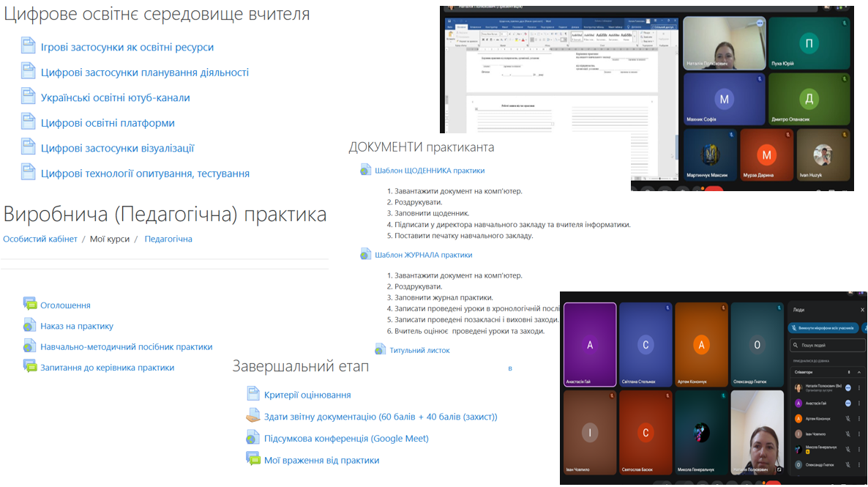The width and height of the screenshot is (868, 487).
Task: Click the icon beside Критерії оцінювання
Action: coord(253,395)
